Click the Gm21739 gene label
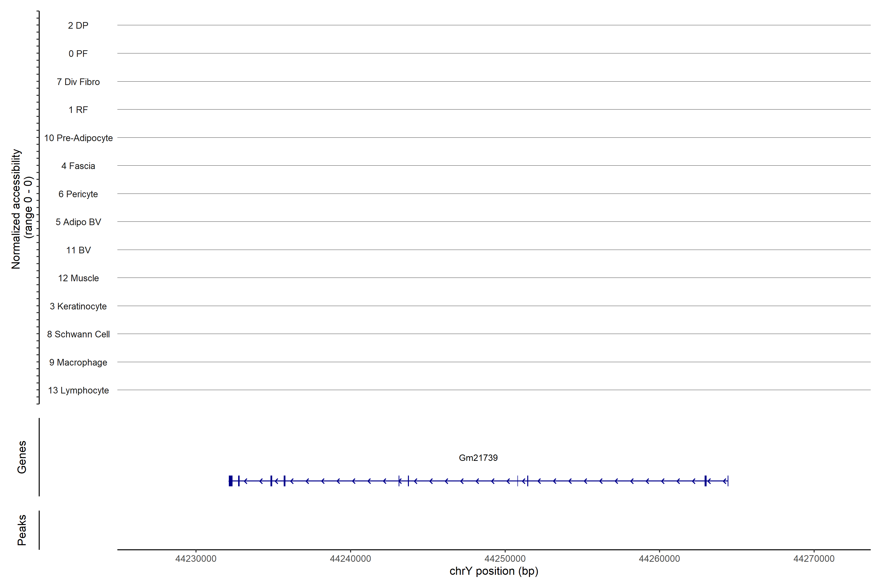Image resolution: width=882 pixels, height=588 pixels. point(478,458)
